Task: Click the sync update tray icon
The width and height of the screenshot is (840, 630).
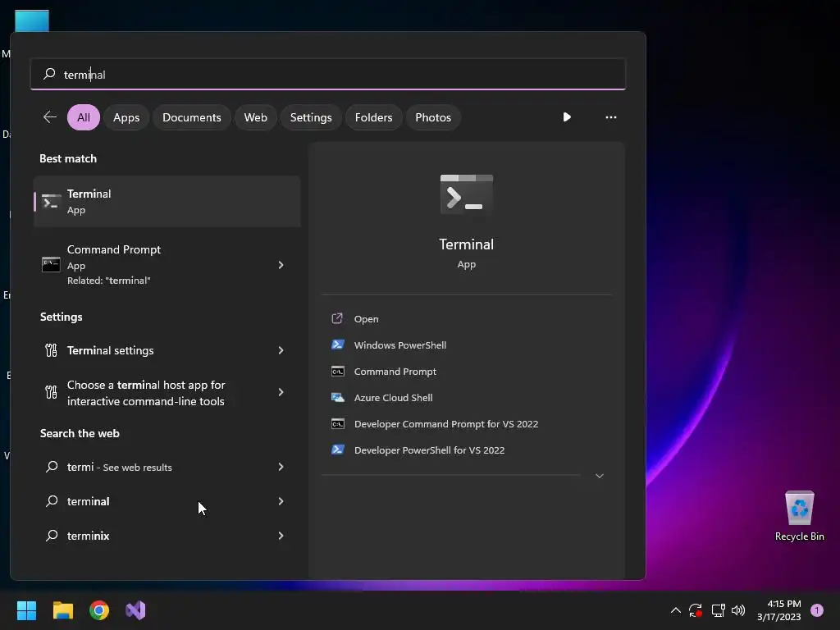Action: click(696, 610)
